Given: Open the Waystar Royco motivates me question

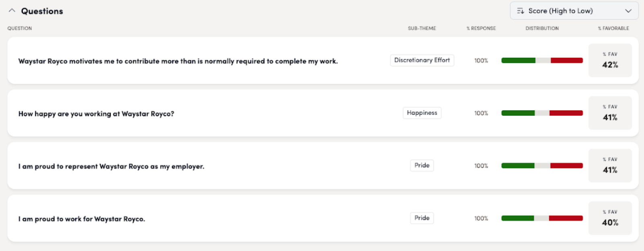Looking at the screenshot, I should [178, 61].
